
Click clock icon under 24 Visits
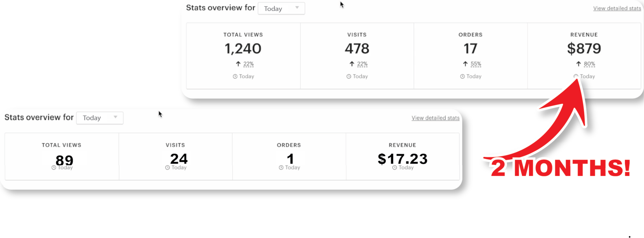tap(167, 168)
